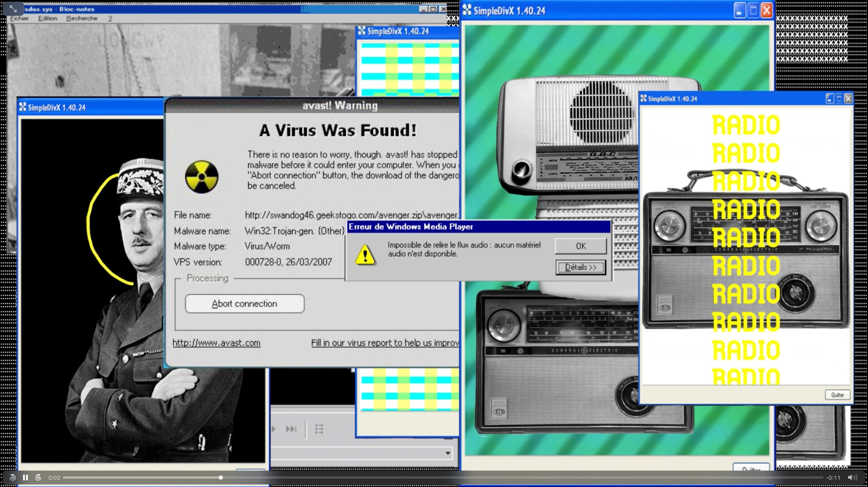Skip forward 15 seconds
Image resolution: width=868 pixels, height=487 pixels.
pos(38,478)
